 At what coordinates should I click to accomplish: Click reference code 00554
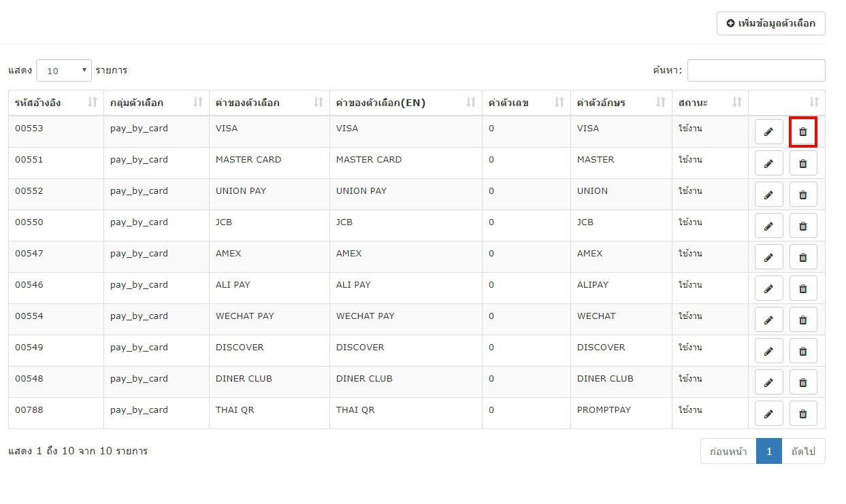tap(29, 316)
